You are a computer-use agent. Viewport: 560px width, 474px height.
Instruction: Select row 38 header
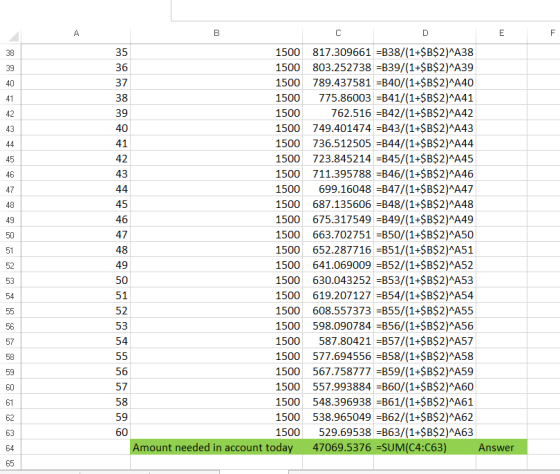click(10, 53)
